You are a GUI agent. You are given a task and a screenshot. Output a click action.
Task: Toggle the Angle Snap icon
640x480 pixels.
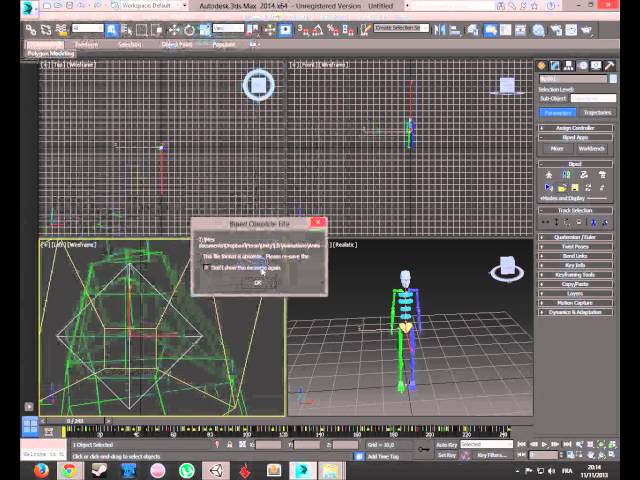(x=317, y=30)
